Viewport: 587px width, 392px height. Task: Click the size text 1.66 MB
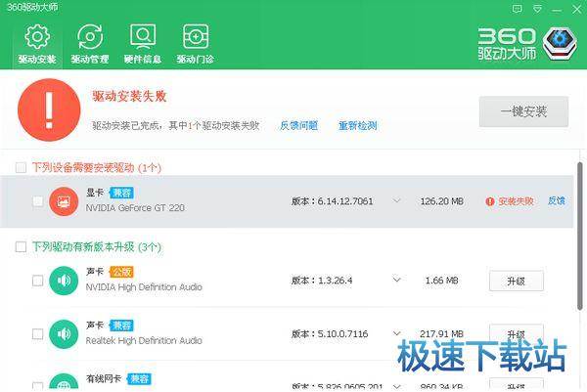[442, 281]
